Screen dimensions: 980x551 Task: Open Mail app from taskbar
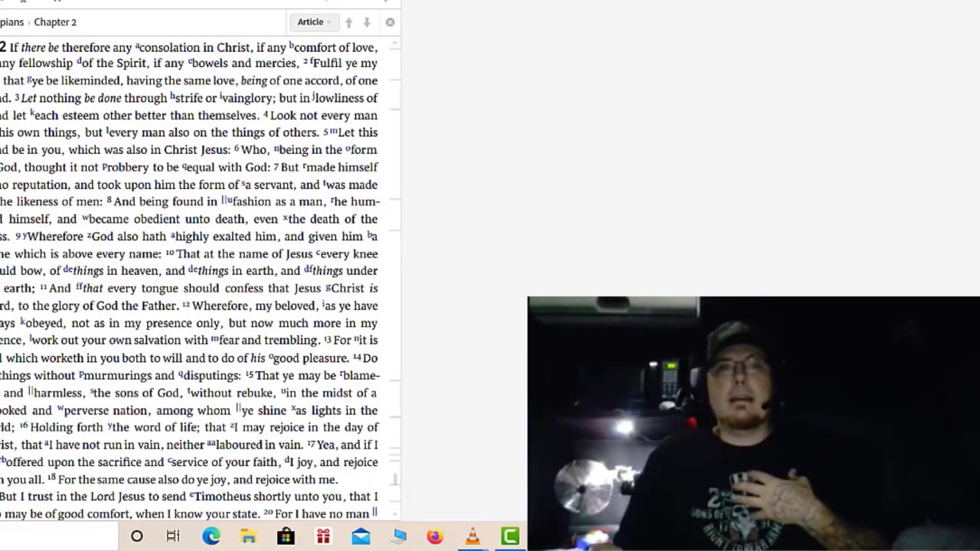point(361,536)
